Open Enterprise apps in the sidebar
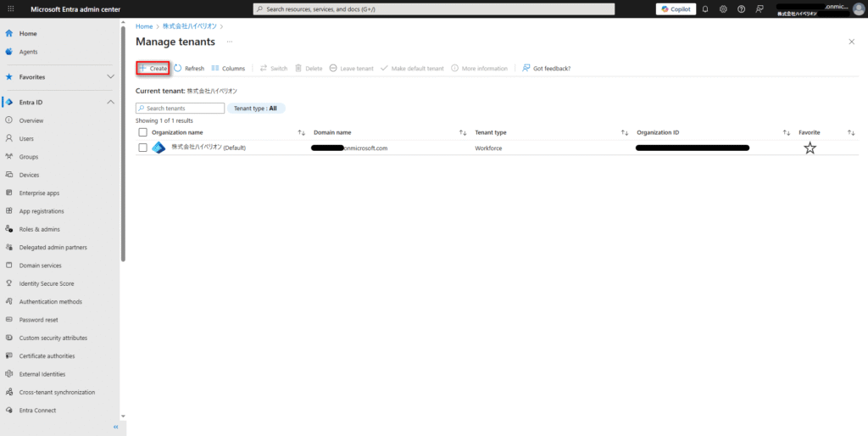This screenshot has height=436, width=868. (39, 193)
